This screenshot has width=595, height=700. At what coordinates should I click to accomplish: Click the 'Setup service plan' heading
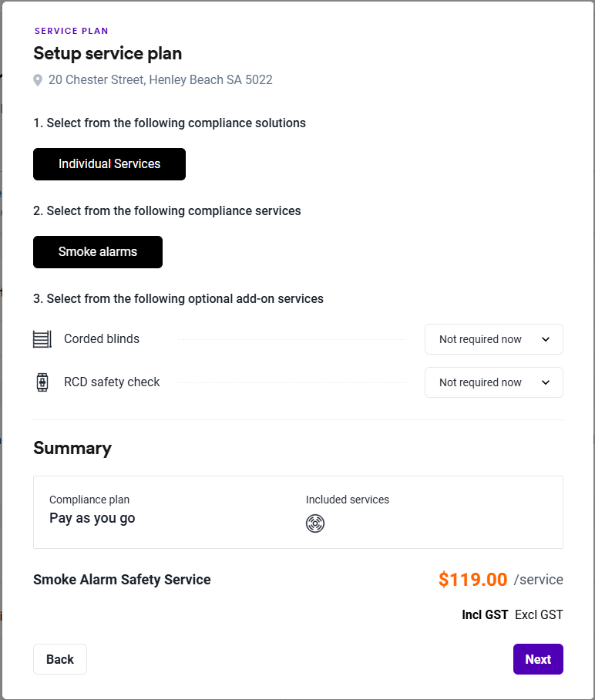tap(108, 54)
